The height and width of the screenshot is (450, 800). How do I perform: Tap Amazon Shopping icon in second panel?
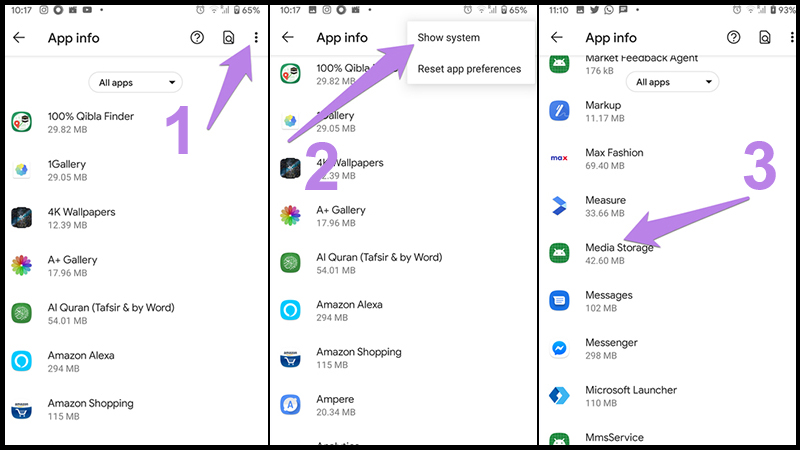click(290, 358)
